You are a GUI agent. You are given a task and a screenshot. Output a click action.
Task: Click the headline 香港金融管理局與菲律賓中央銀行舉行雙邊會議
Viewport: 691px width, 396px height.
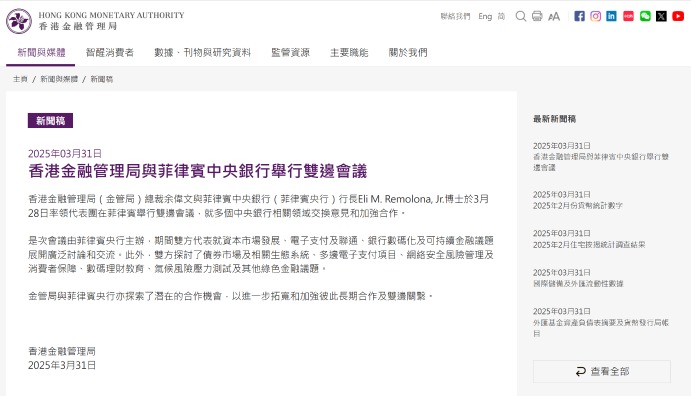pyautogui.click(x=197, y=171)
